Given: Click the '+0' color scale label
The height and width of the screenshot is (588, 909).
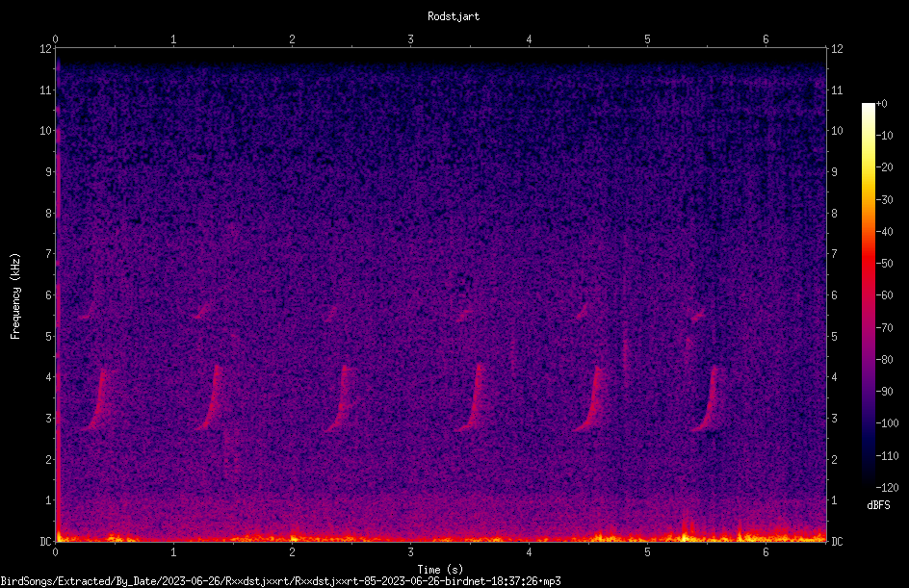Looking at the screenshot, I should point(882,104).
